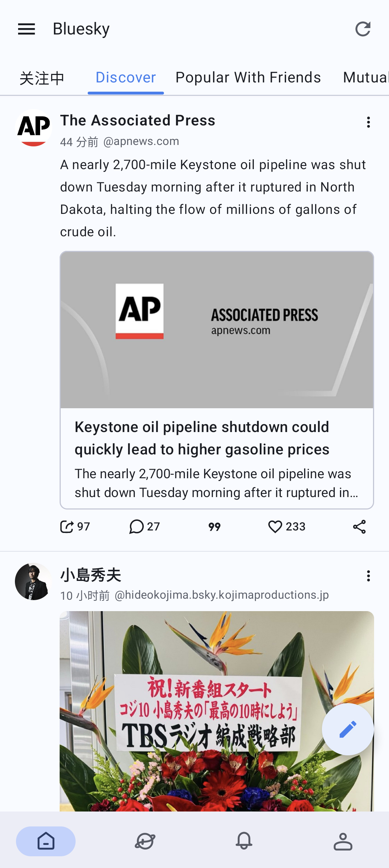Viewport: 389px width, 868px height.
Task: Open more options for Associated Press post
Action: [x=368, y=122]
